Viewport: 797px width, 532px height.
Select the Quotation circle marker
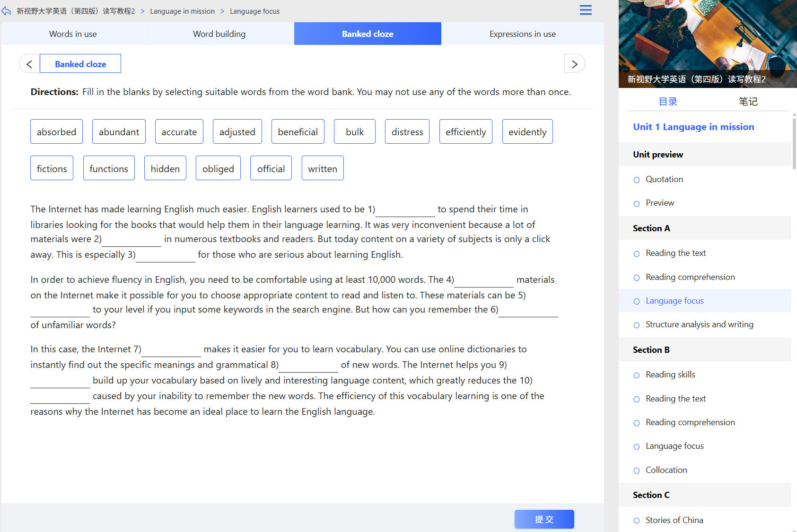637,180
